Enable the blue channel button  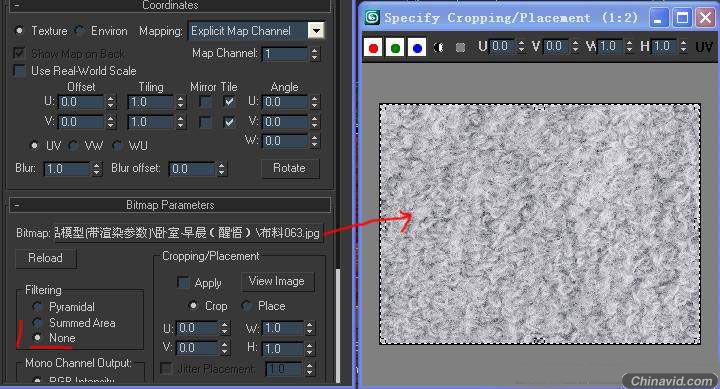click(x=417, y=47)
